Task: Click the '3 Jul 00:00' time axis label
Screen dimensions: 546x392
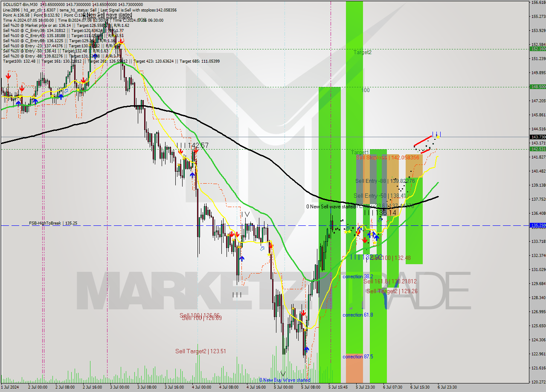Action: click(x=120, y=387)
